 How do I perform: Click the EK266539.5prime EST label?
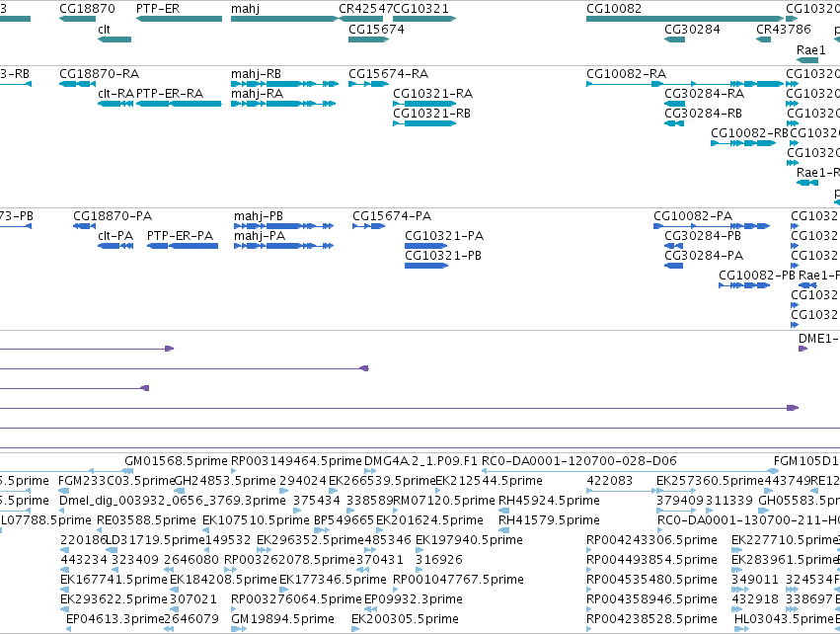[382, 481]
